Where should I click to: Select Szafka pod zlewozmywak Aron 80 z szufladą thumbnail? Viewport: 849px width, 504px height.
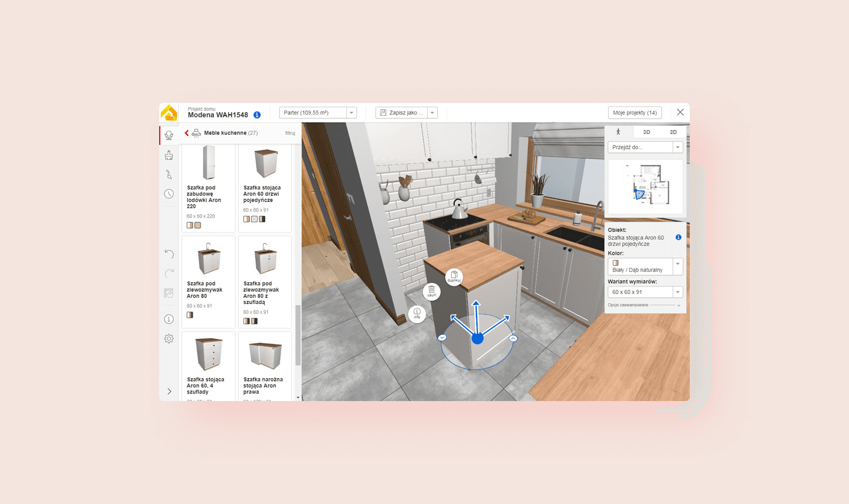265,258
